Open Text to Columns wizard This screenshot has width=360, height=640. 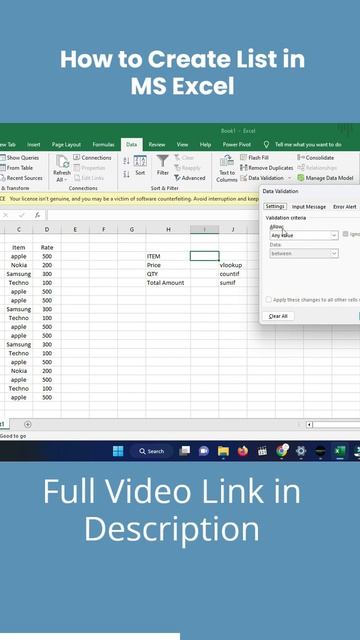click(227, 168)
